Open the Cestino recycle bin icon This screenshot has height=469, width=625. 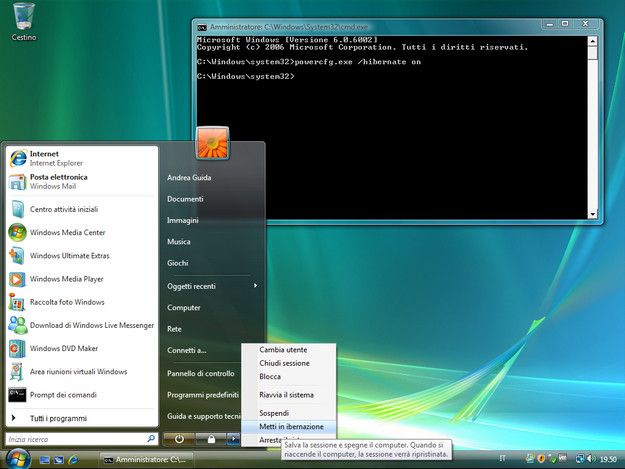[x=24, y=22]
